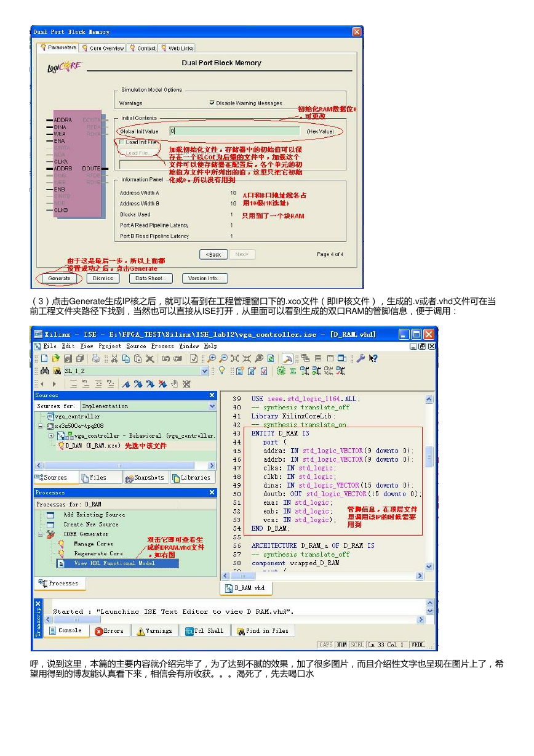The width and height of the screenshot is (534, 756).
Task: Open the Project menu in ISE
Action: (x=110, y=346)
